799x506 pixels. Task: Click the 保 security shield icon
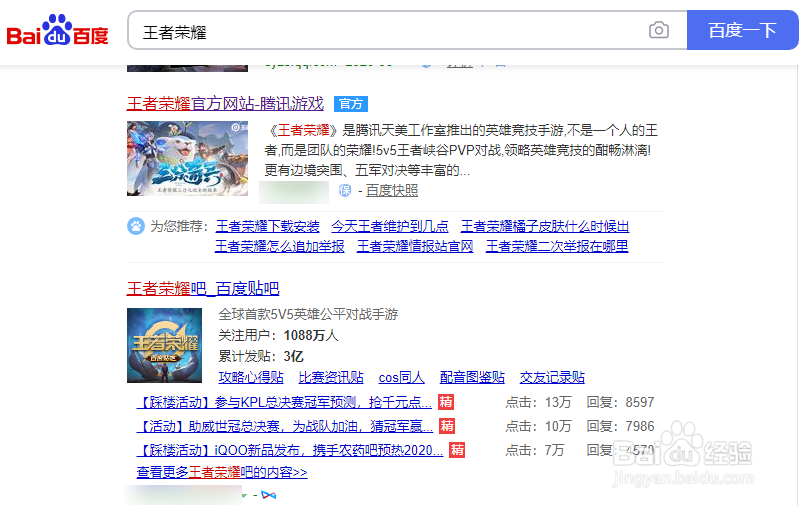tap(345, 191)
